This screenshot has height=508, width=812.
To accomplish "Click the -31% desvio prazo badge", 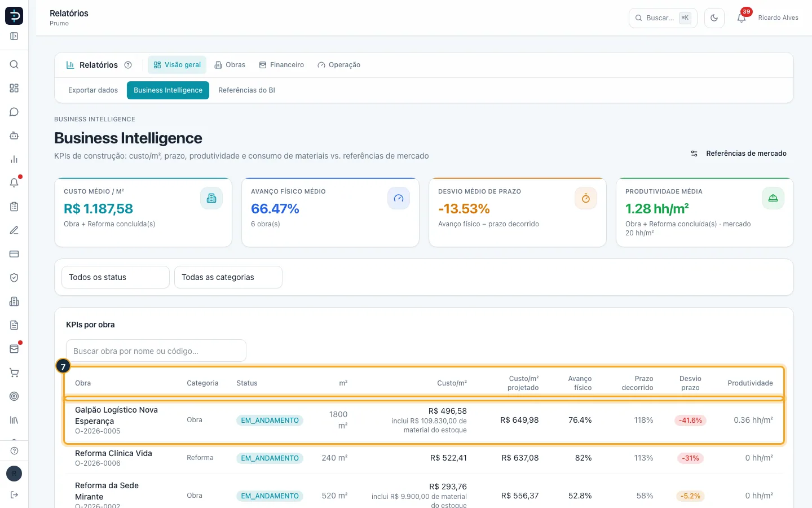I will [x=690, y=458].
